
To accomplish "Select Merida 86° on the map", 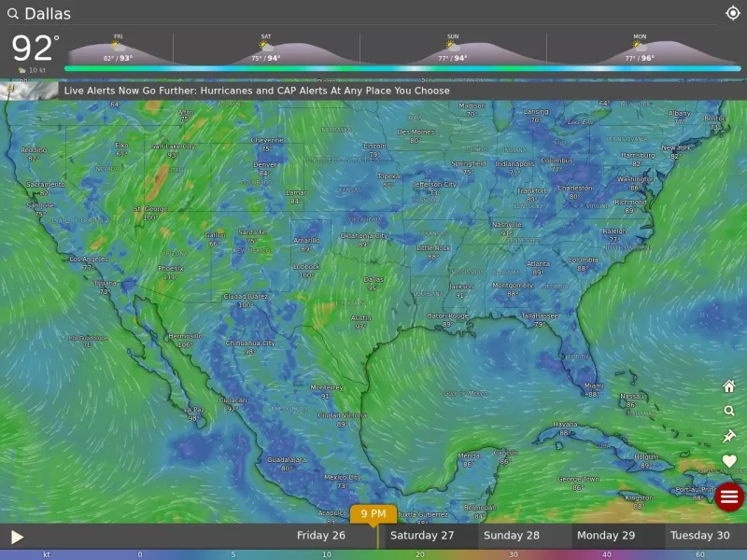I will (468, 459).
